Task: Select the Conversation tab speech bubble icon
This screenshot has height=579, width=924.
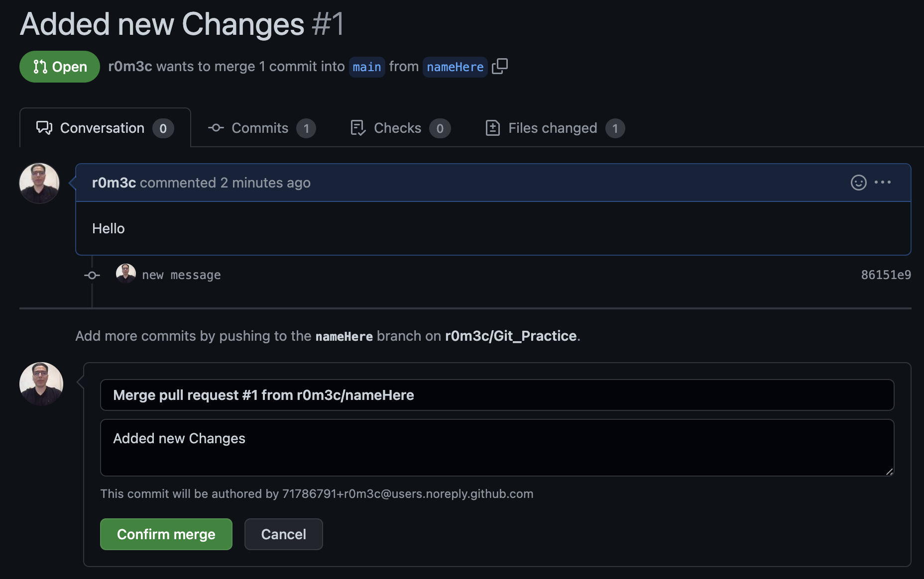Action: tap(44, 128)
